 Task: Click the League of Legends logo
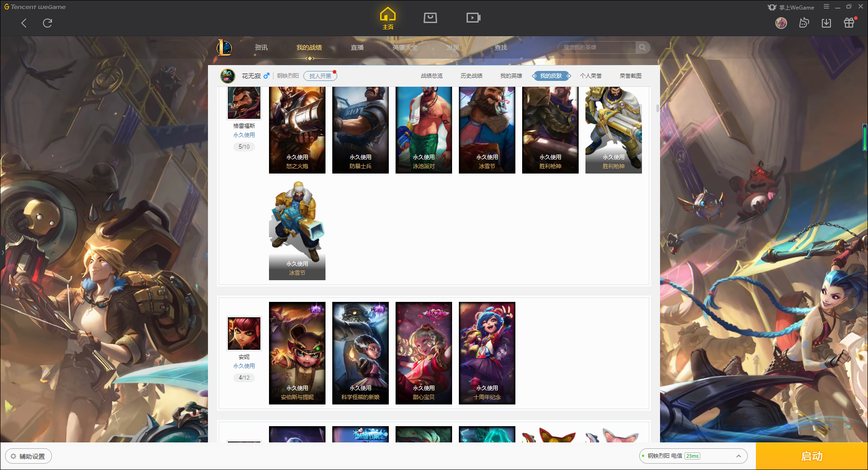(224, 47)
